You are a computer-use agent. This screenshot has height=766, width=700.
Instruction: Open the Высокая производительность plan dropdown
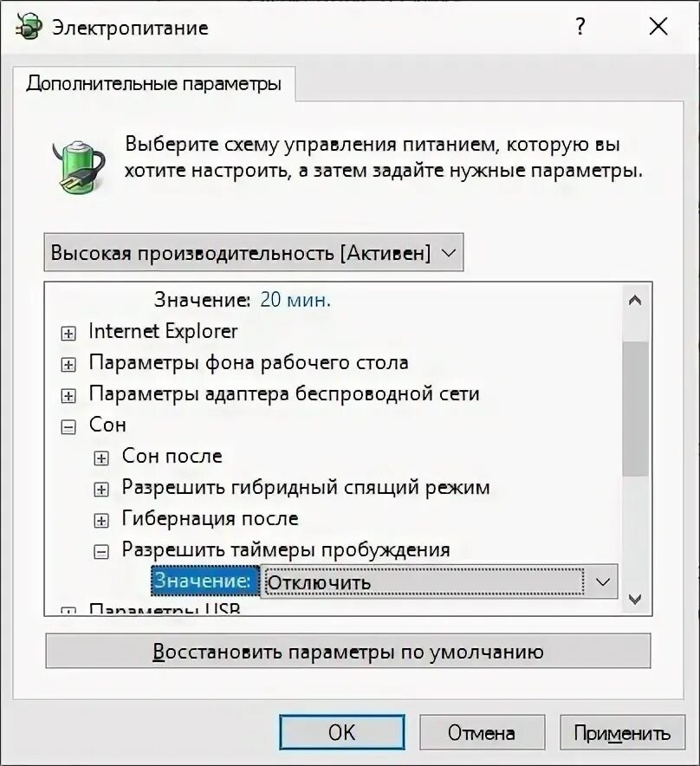tap(254, 252)
